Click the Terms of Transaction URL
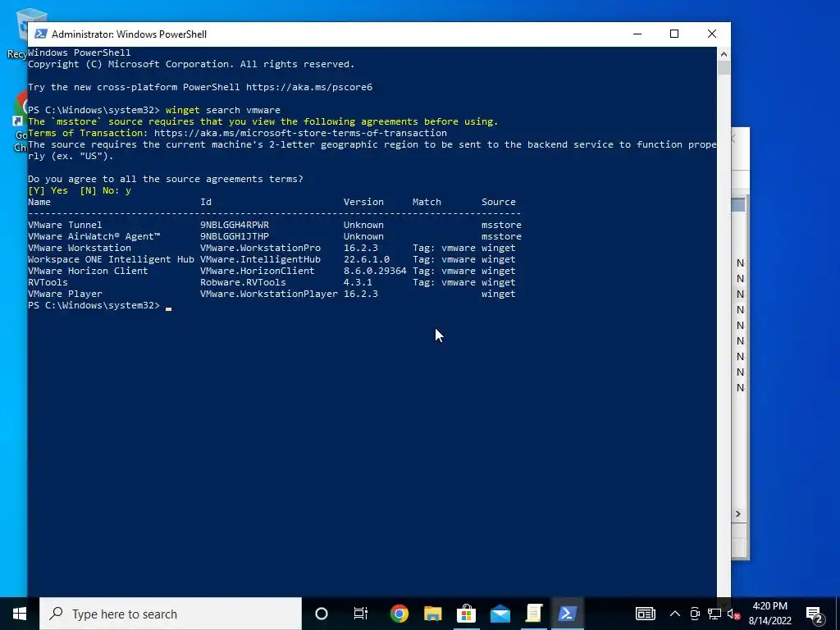The height and width of the screenshot is (630, 840). [x=300, y=134]
